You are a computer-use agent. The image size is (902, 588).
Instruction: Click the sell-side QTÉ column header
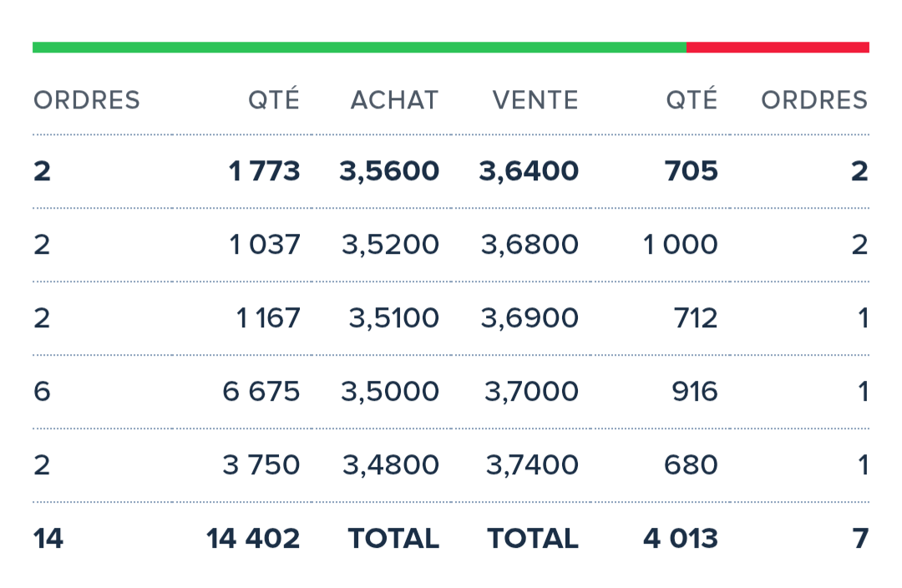pos(692,99)
